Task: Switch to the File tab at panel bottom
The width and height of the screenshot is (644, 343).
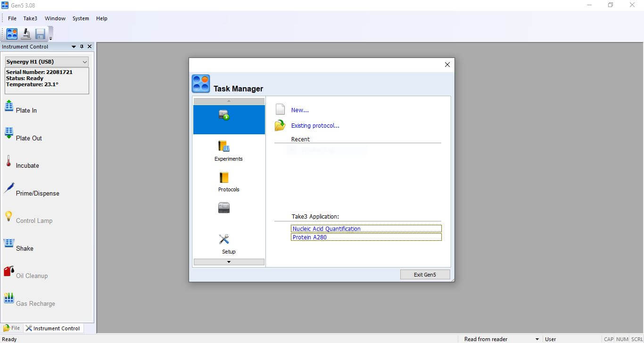Action: tap(12, 328)
